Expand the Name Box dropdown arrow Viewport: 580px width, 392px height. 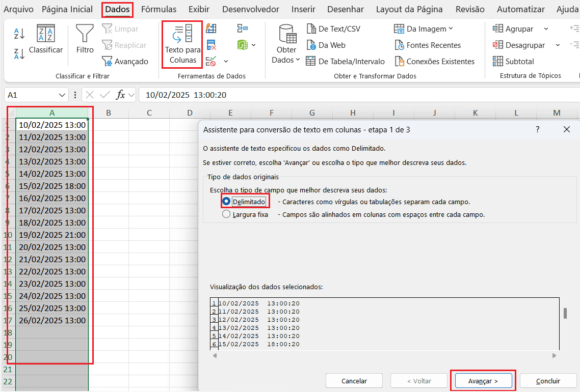62,95
